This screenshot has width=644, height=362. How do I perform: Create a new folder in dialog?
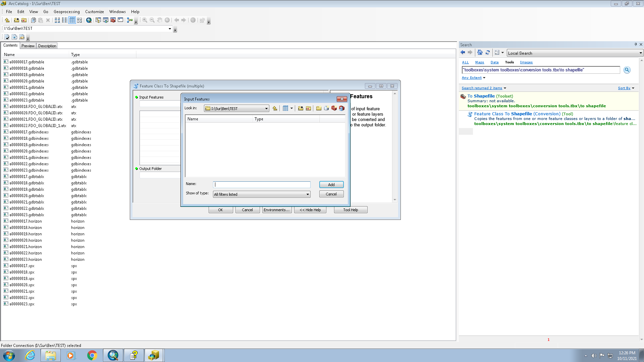click(x=319, y=108)
